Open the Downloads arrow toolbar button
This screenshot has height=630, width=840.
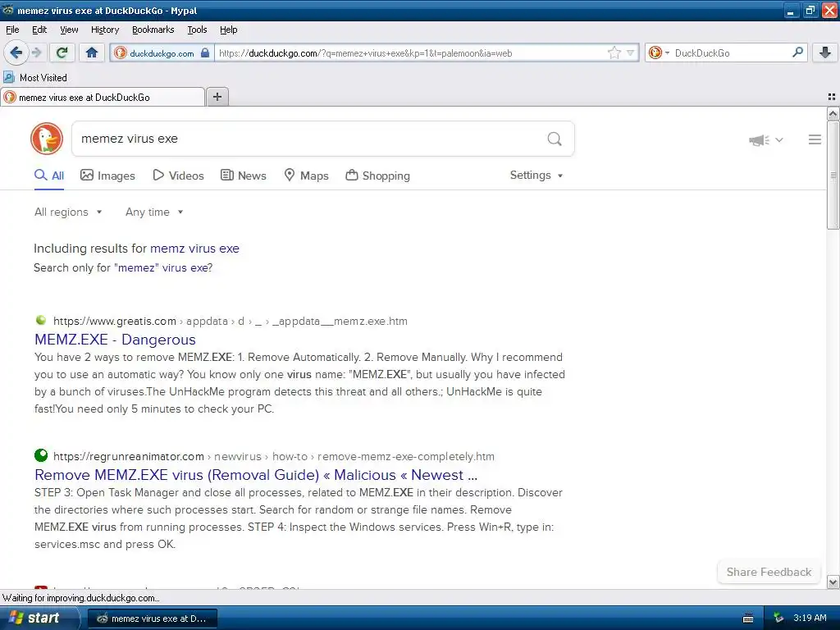[x=825, y=52]
